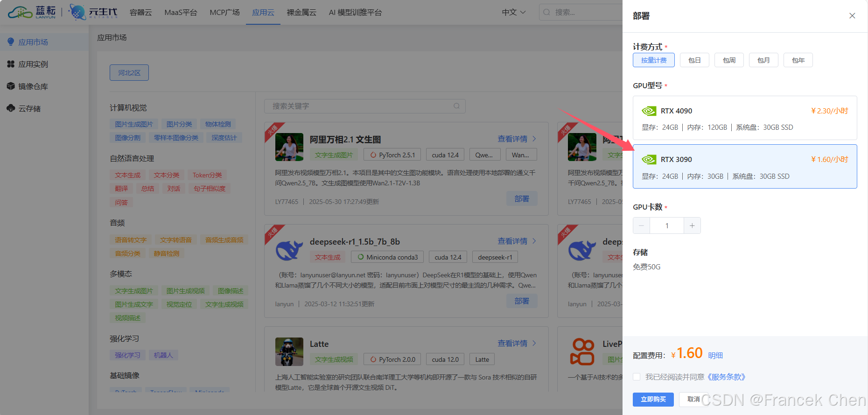Click the PyTorch 2.5.1 tag
Viewport: 868px width, 415px height.
pos(392,155)
